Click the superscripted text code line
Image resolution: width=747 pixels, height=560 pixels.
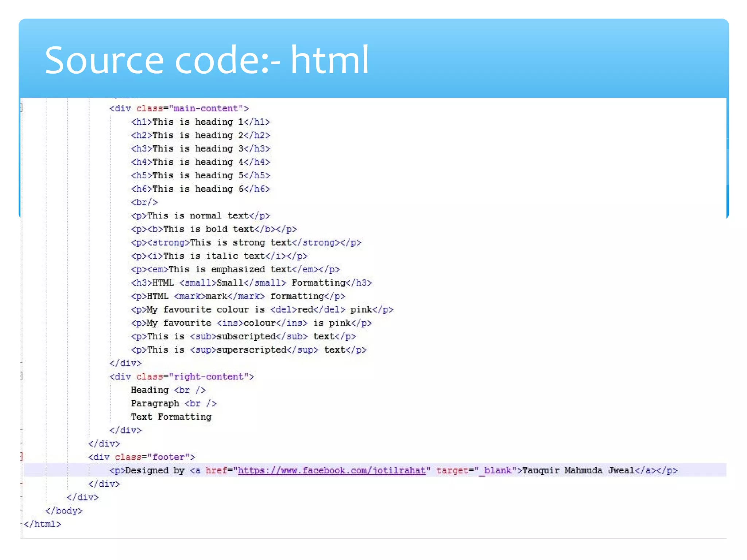pos(248,350)
